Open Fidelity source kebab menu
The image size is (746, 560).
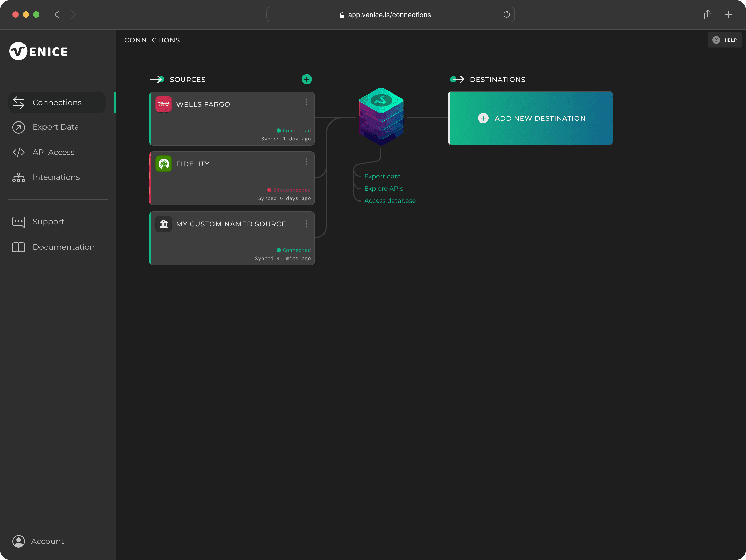306,162
